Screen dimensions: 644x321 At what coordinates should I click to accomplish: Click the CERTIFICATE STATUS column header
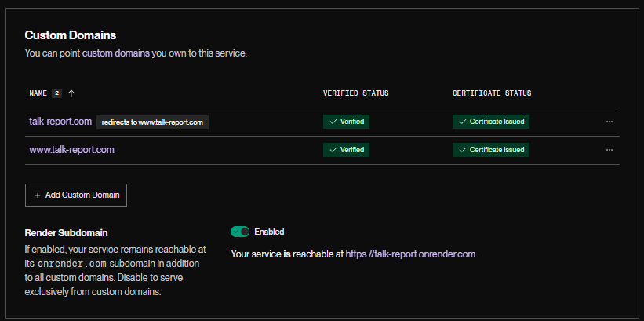[x=492, y=93]
